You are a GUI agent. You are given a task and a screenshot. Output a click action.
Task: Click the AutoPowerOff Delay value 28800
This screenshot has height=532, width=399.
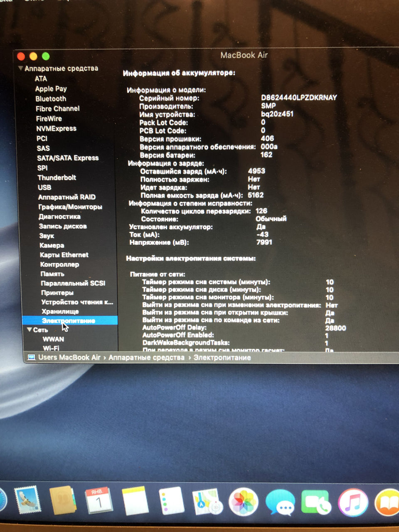(335, 328)
